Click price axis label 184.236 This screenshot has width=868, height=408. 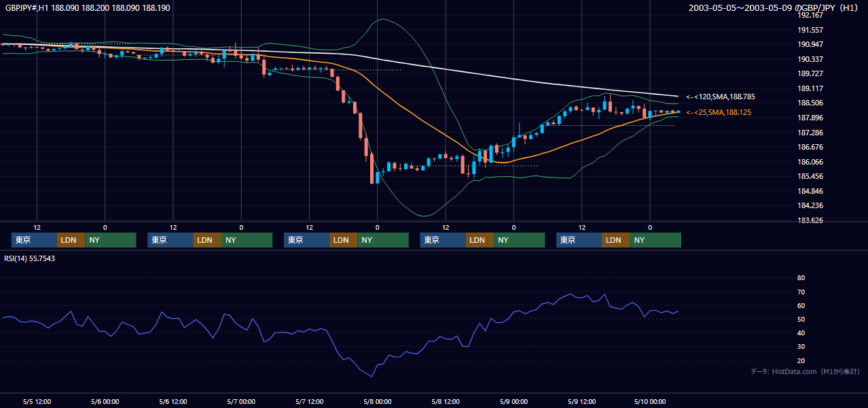point(810,205)
